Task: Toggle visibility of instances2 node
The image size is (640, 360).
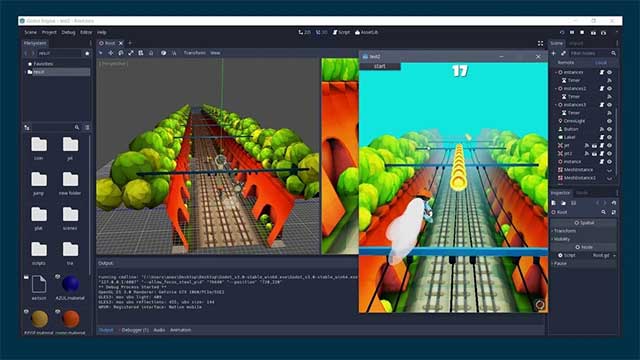Action: click(609, 89)
